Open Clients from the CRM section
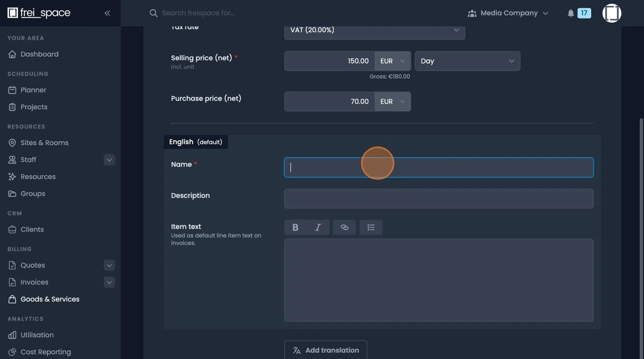Viewport: 644px width, 359px height. (32, 230)
